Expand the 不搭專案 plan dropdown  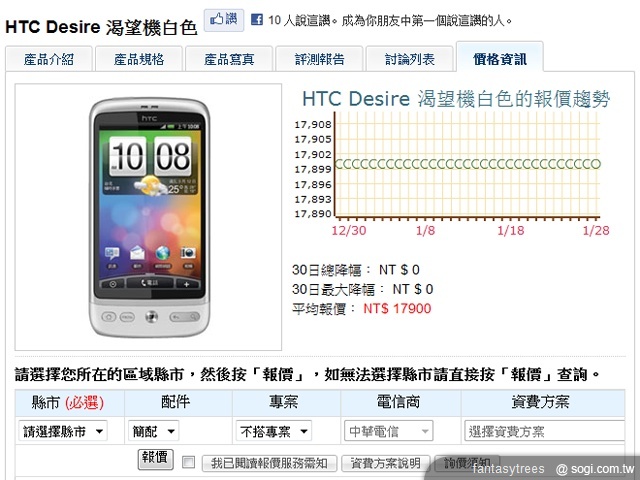[274, 431]
